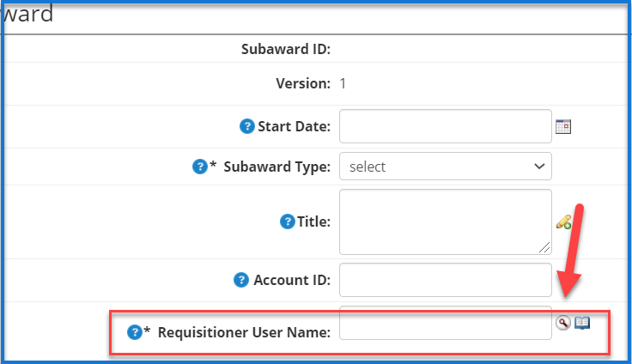The image size is (632, 364).
Task: Click the Version value 1
Action: [x=343, y=83]
